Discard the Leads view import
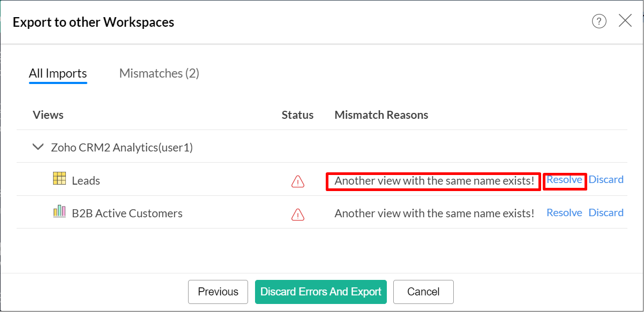The width and height of the screenshot is (644, 312). [606, 180]
